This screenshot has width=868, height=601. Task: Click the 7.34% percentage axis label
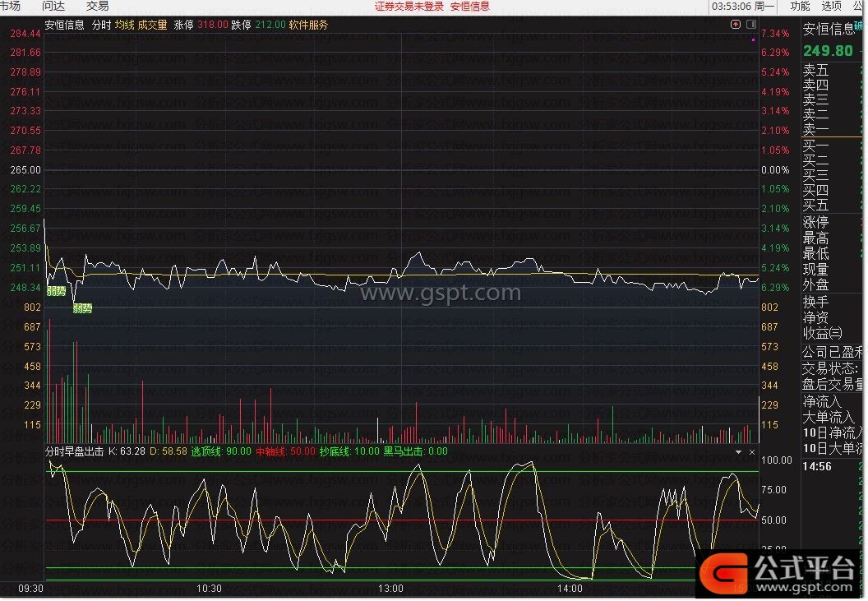tap(775, 34)
